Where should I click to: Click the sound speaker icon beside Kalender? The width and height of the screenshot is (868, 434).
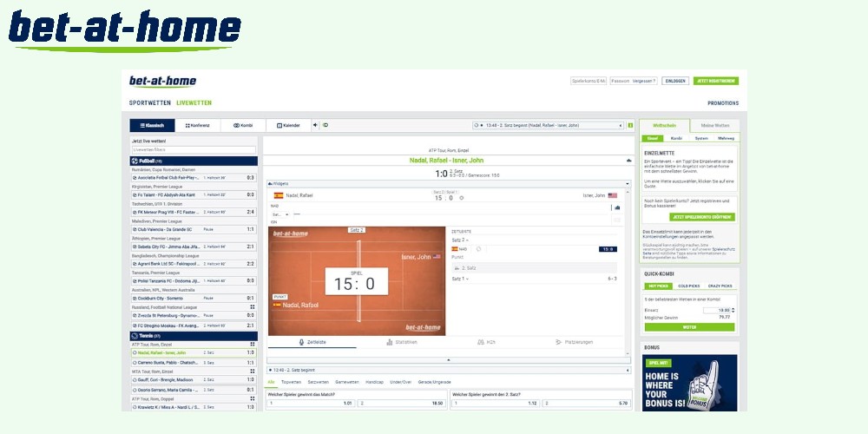316,125
